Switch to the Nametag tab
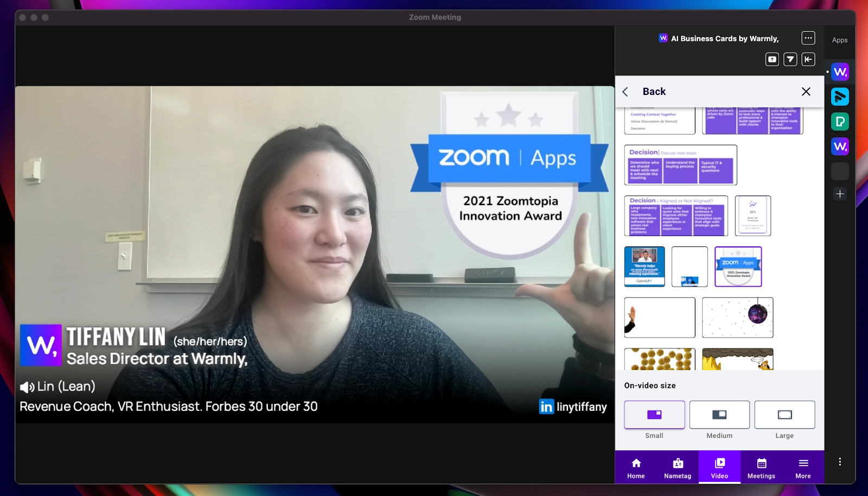Viewport: 868px width, 496px height. point(678,468)
